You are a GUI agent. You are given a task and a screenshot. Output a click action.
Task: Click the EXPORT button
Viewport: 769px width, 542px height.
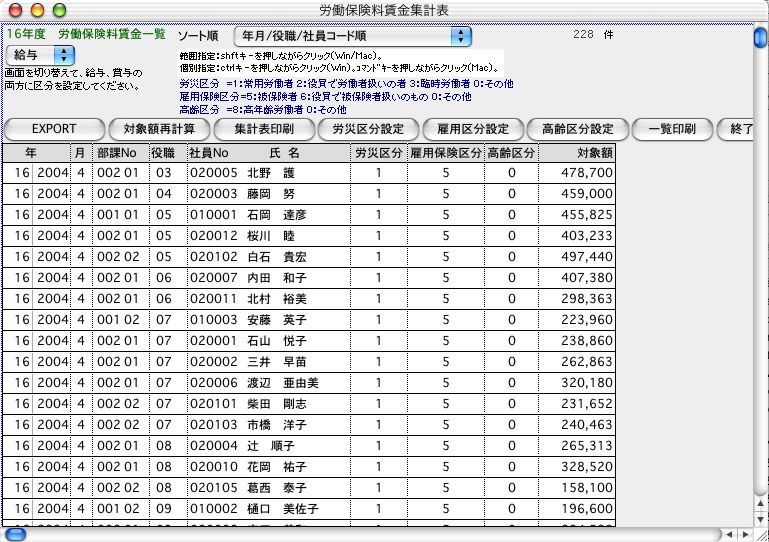[54, 129]
